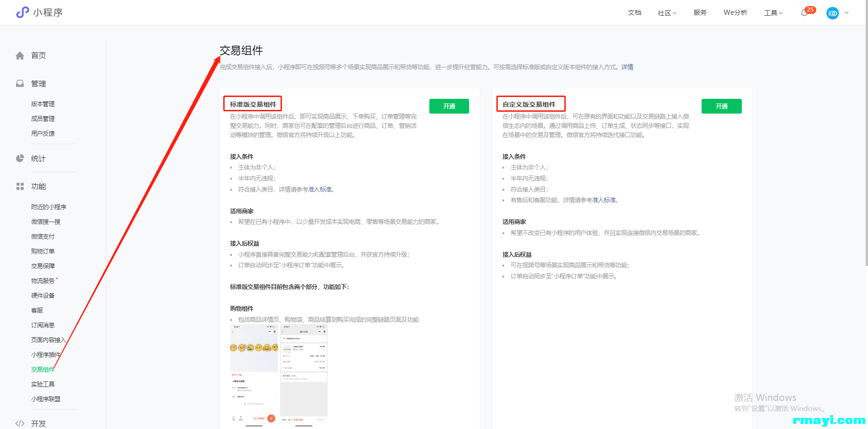Viewport: 868px width, 429px height.
Task: Click the 小程序 logo icon
Action: [x=22, y=12]
